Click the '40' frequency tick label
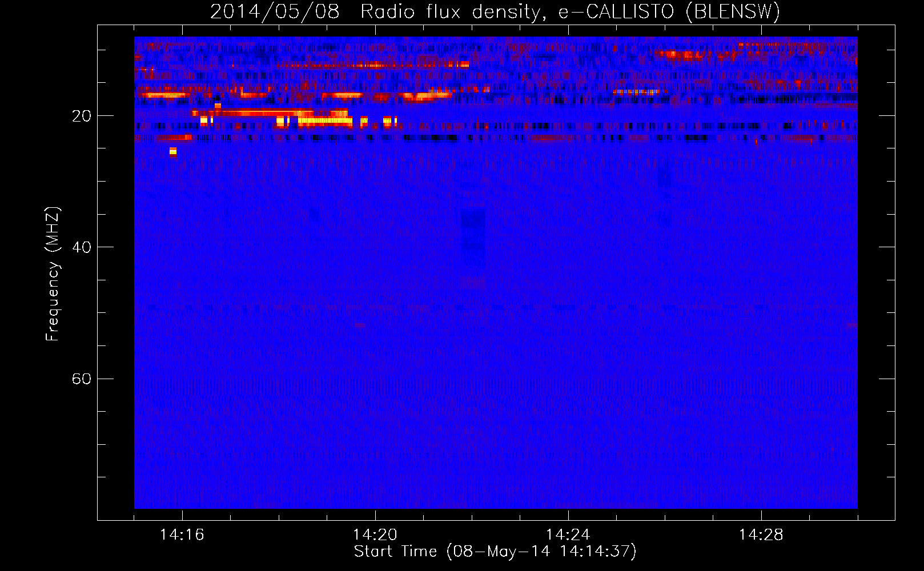 [81, 248]
